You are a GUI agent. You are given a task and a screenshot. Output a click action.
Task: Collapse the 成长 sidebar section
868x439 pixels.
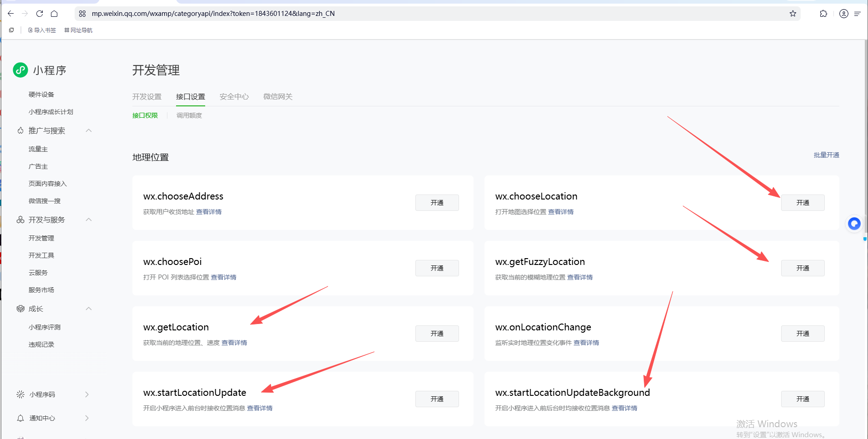tap(89, 309)
